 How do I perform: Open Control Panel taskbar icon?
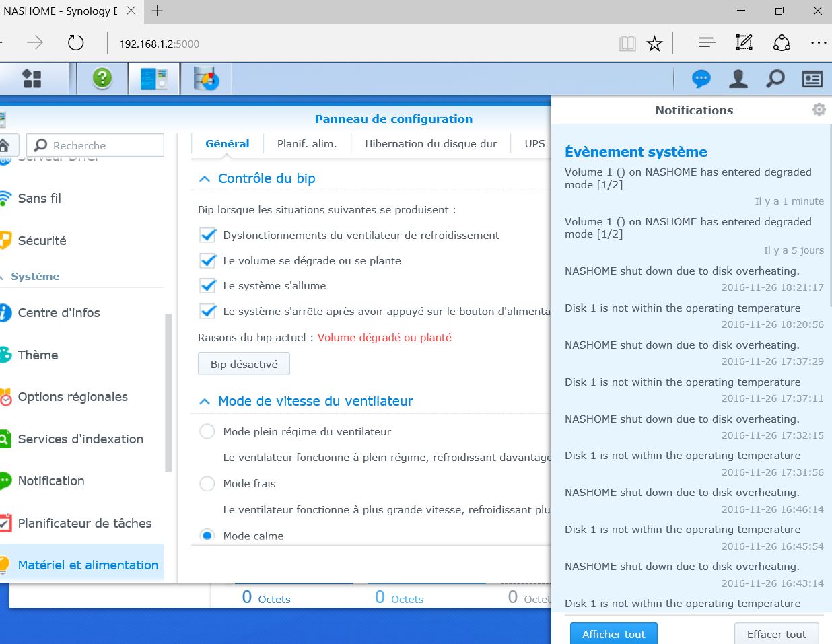(154, 79)
